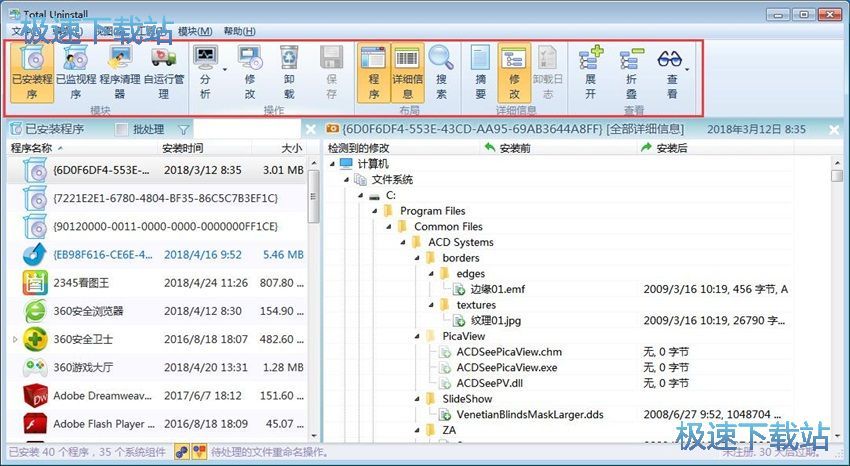Show the 摘要 detail view

tap(480, 73)
